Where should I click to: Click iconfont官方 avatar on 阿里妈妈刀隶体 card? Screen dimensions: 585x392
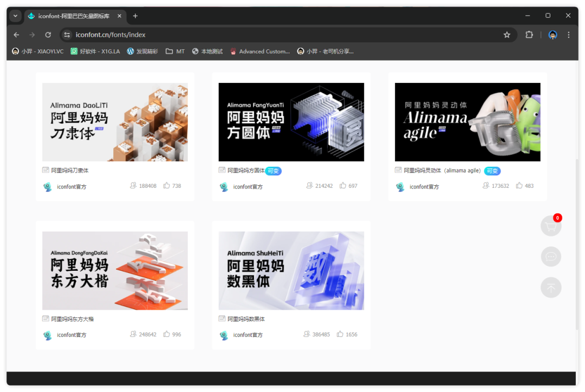[47, 187]
